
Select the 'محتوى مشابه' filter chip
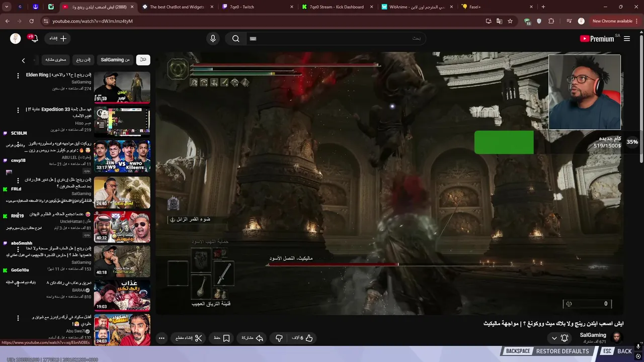click(x=56, y=60)
